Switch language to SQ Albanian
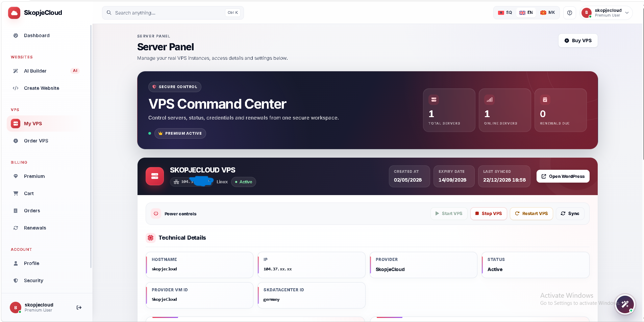The width and height of the screenshot is (644, 322). [x=505, y=13]
